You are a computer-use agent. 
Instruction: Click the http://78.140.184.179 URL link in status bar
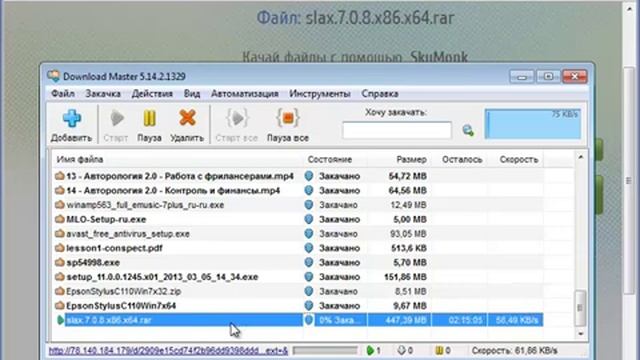[168, 351]
